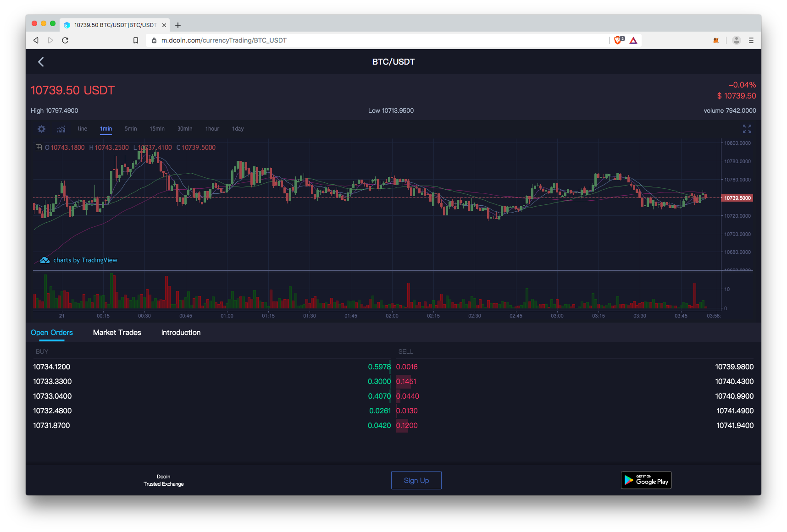787x532 pixels.
Task: Click sell amount 0.1451
Action: [406, 382]
